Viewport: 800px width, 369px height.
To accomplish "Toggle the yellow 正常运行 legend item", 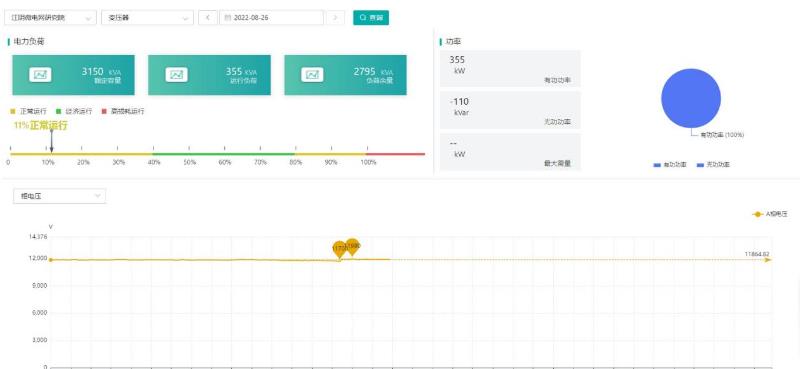I will (29, 111).
